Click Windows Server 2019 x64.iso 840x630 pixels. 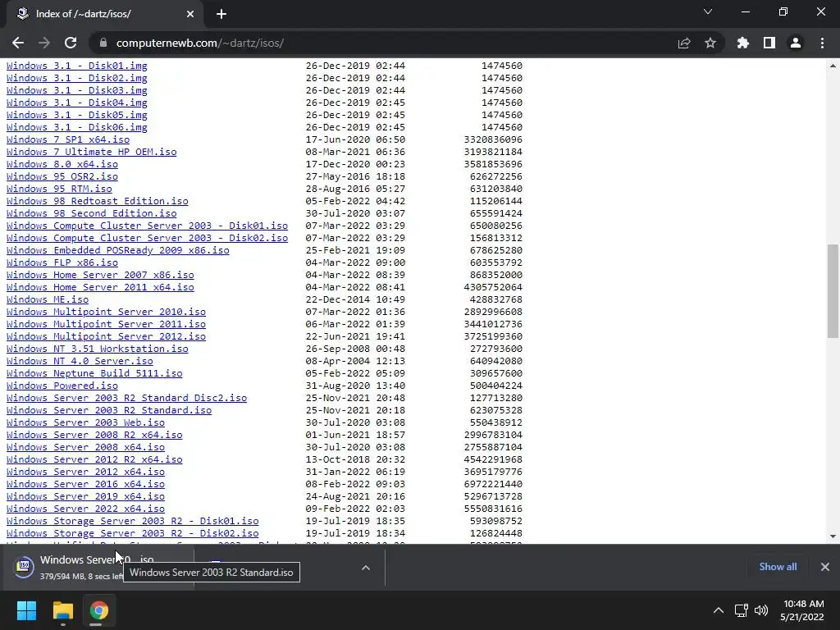pos(85,497)
